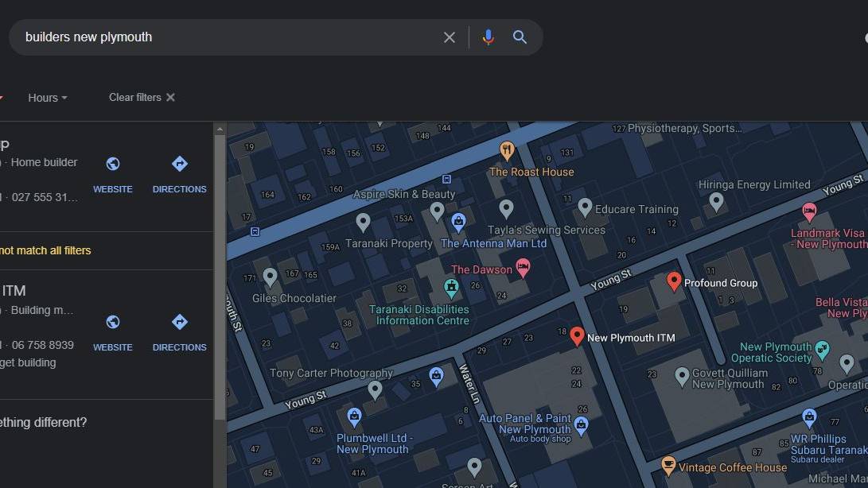
Task: Open Govett Quilliam map pin
Action: [x=682, y=376]
